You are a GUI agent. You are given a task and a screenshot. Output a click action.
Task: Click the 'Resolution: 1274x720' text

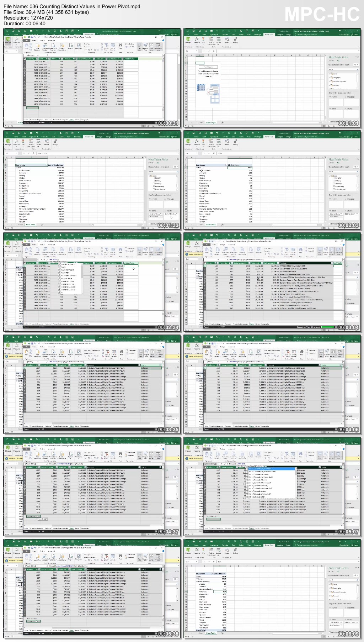point(28,18)
